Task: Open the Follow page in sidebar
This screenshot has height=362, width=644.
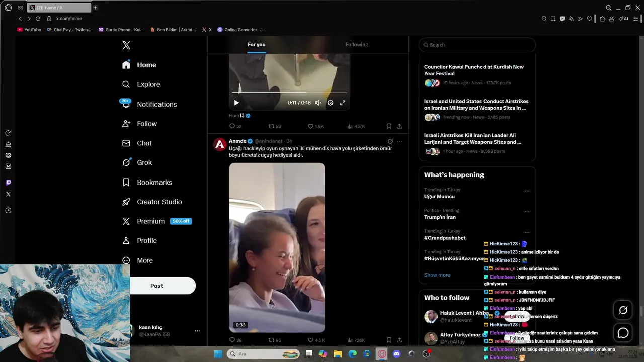Action: [x=139, y=124]
